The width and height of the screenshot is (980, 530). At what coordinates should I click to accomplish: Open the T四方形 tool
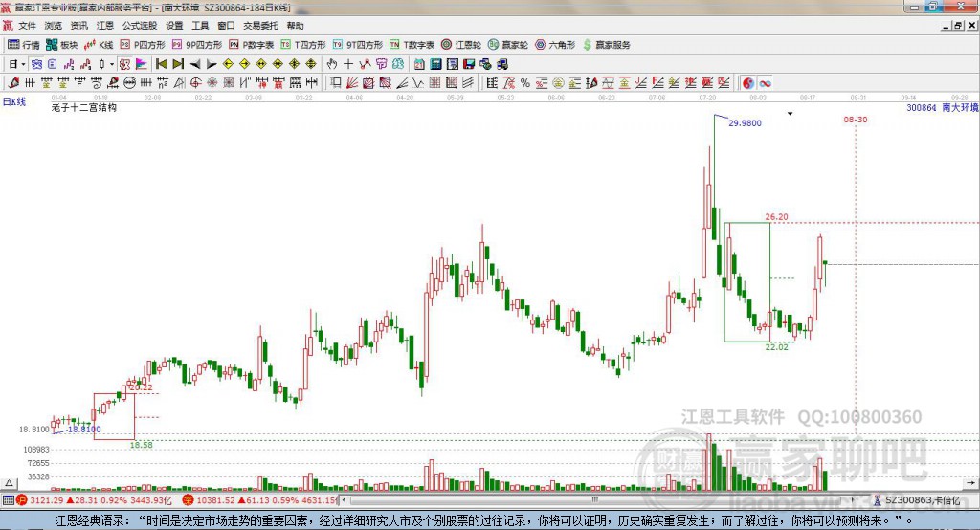303,45
